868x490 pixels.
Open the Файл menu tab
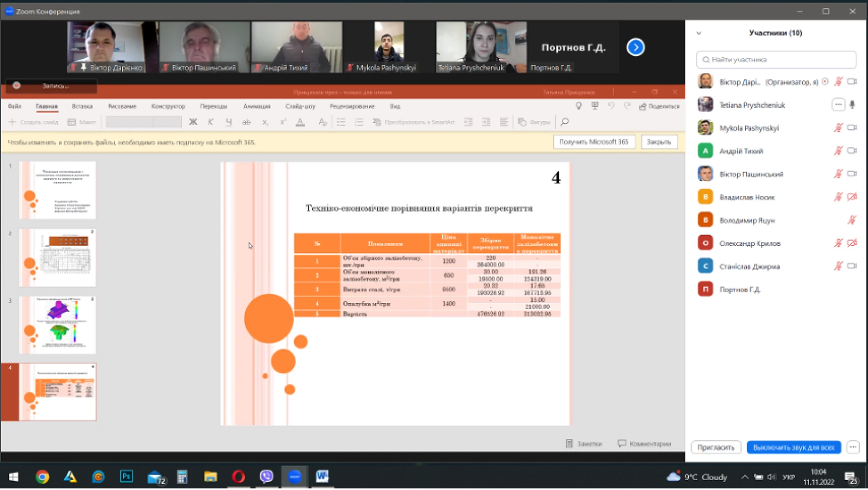(x=14, y=106)
